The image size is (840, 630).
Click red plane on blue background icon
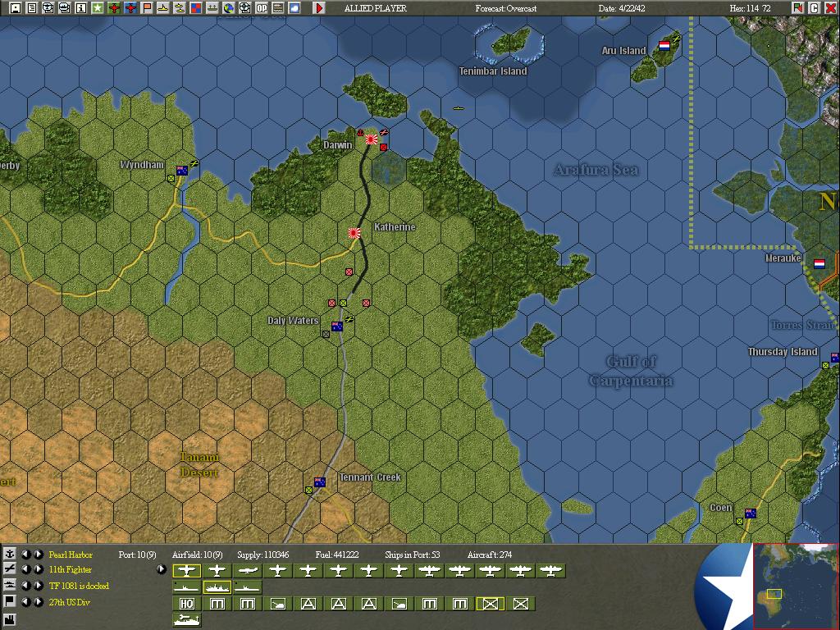130,8
